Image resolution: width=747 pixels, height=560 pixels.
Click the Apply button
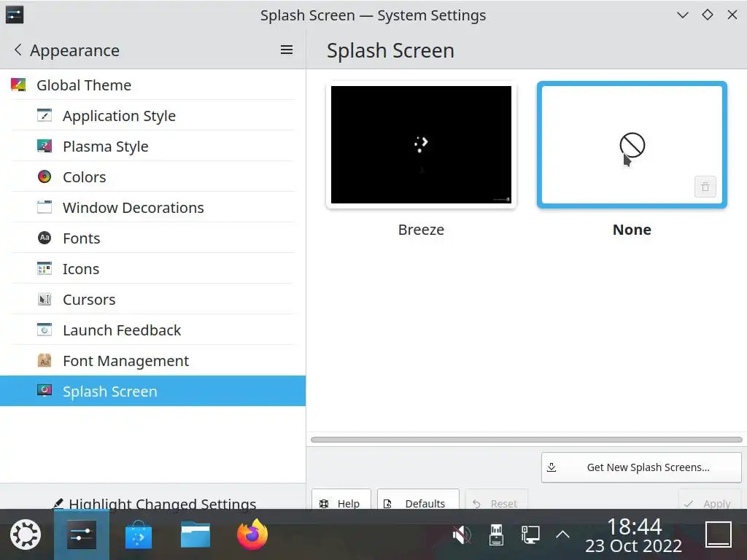click(709, 500)
